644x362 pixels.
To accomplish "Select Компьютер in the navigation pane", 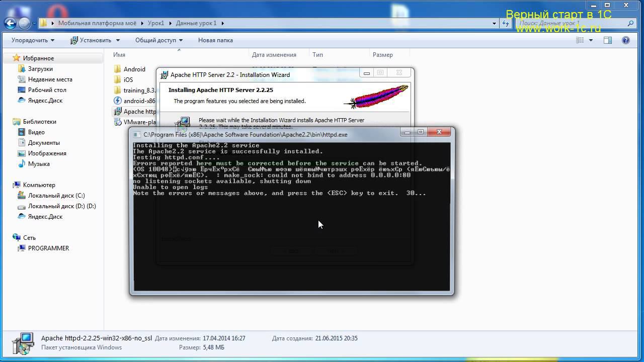I will [x=39, y=185].
